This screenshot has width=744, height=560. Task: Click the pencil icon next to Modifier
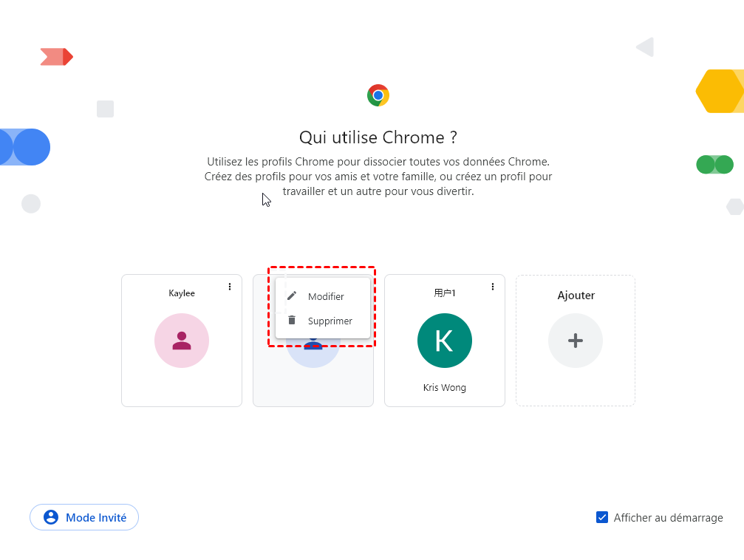pyautogui.click(x=292, y=296)
